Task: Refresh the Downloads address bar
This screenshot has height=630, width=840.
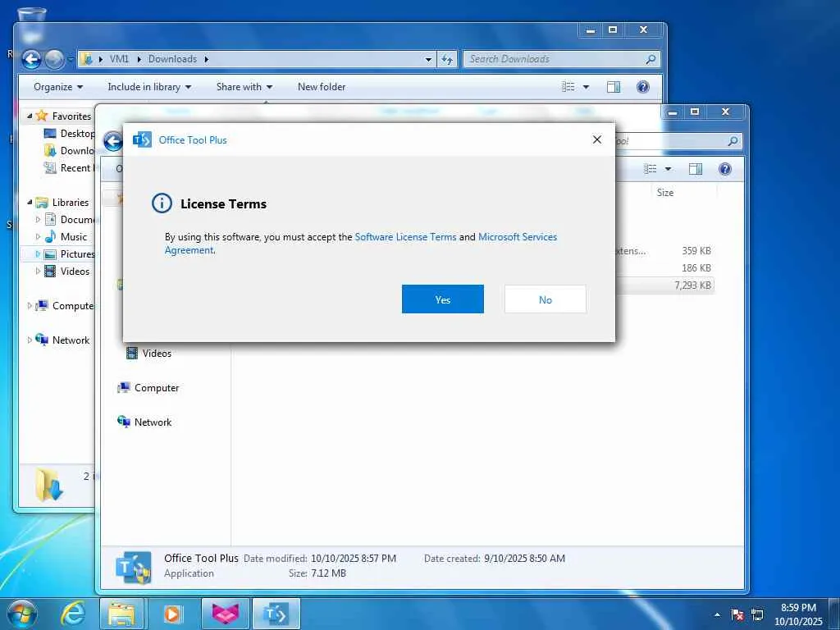Action: [x=447, y=59]
